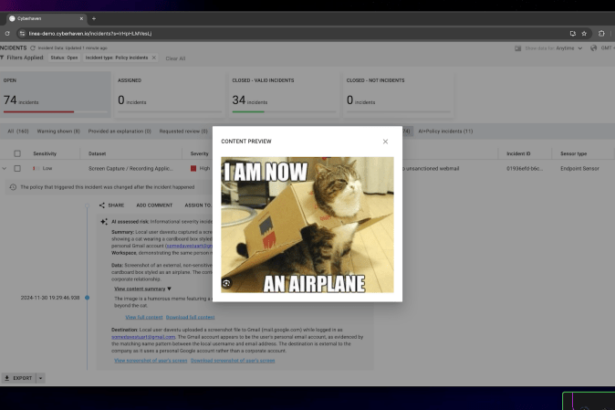The width and height of the screenshot is (615, 410).
Task: Sort by Dataset column header
Action: coord(97,154)
